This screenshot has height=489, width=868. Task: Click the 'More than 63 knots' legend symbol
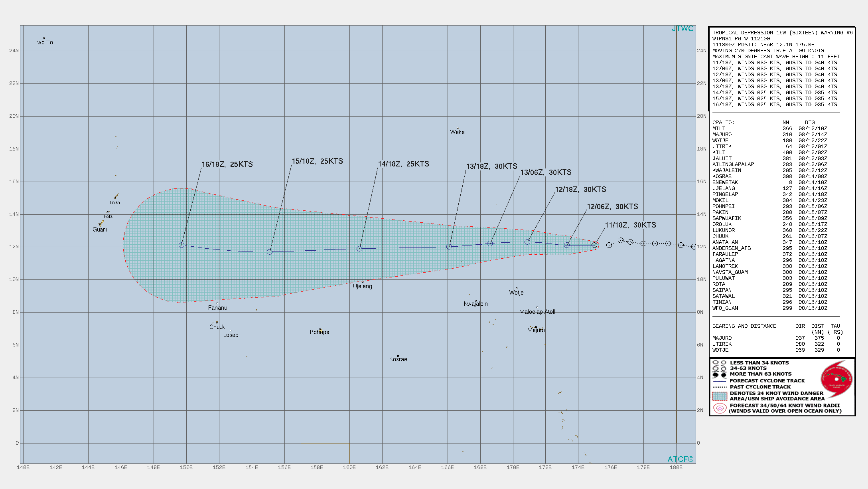(x=719, y=374)
